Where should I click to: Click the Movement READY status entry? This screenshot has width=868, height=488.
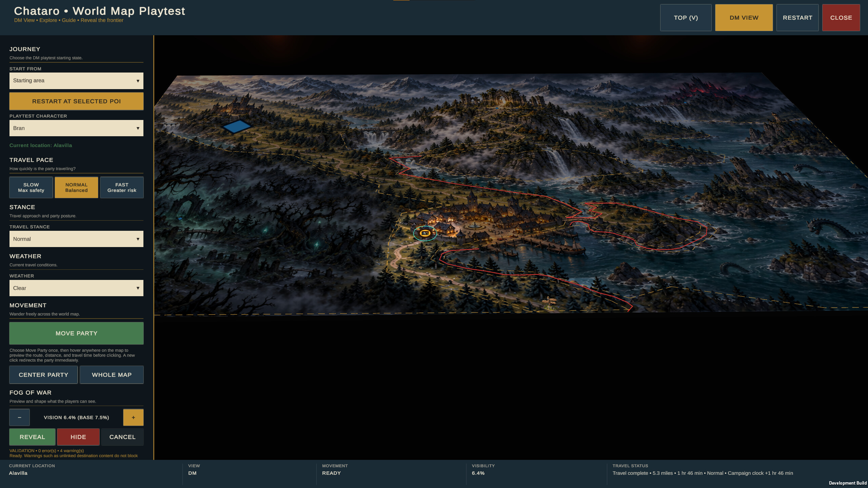pos(335,470)
